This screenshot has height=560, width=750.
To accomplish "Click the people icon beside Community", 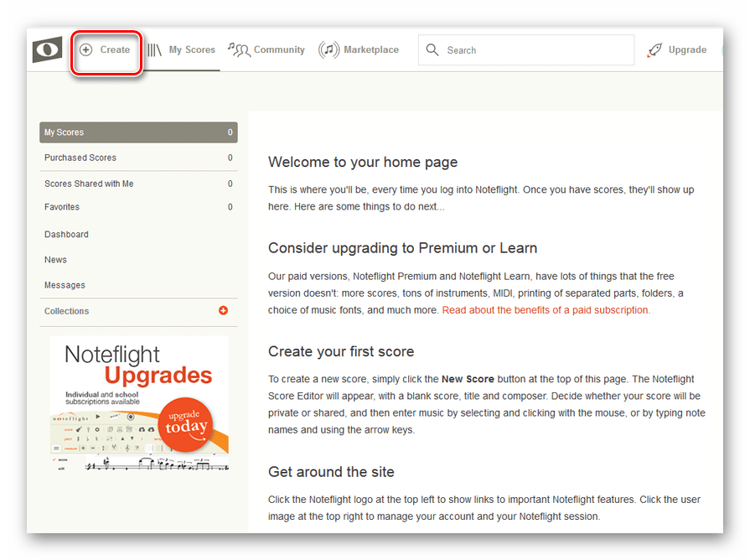I will point(239,49).
